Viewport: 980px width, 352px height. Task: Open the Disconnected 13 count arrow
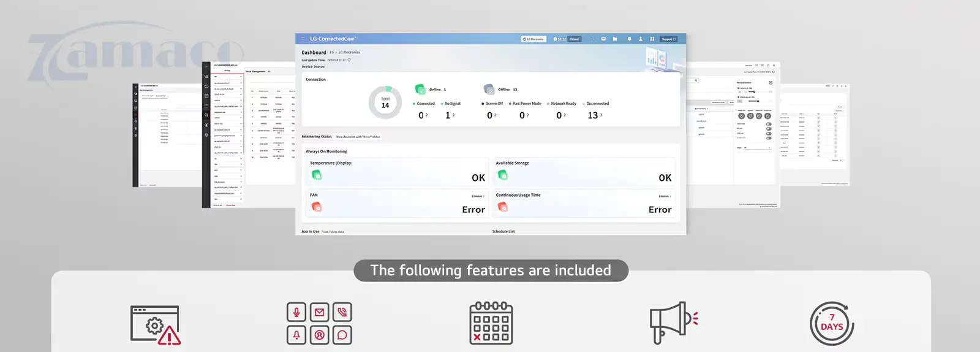601,115
